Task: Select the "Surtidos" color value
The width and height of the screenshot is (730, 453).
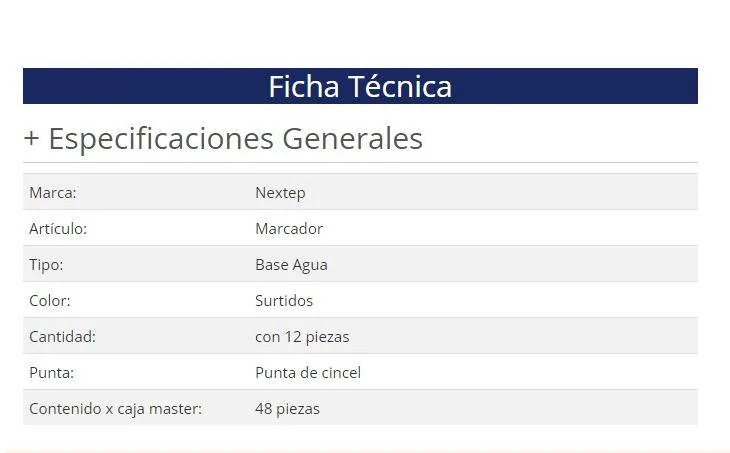Action: tap(284, 301)
